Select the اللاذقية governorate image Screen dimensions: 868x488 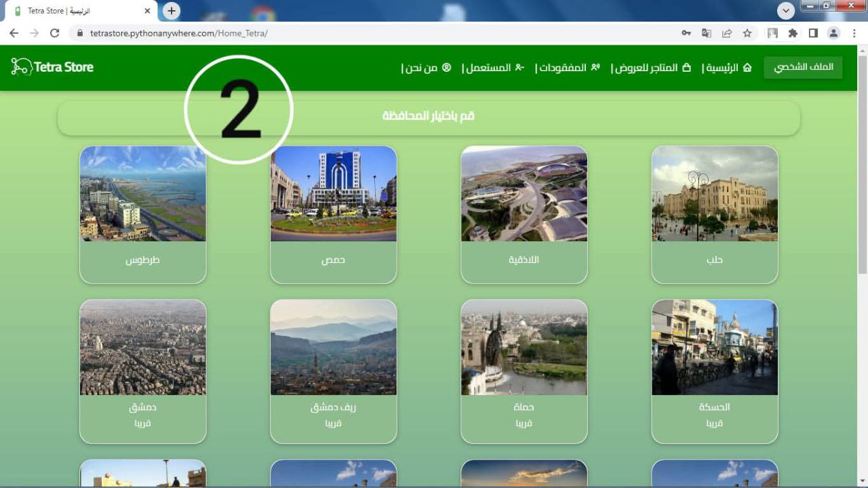coord(524,194)
